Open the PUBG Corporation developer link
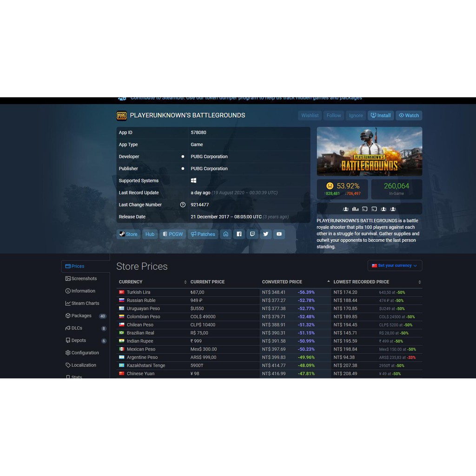 point(209,157)
